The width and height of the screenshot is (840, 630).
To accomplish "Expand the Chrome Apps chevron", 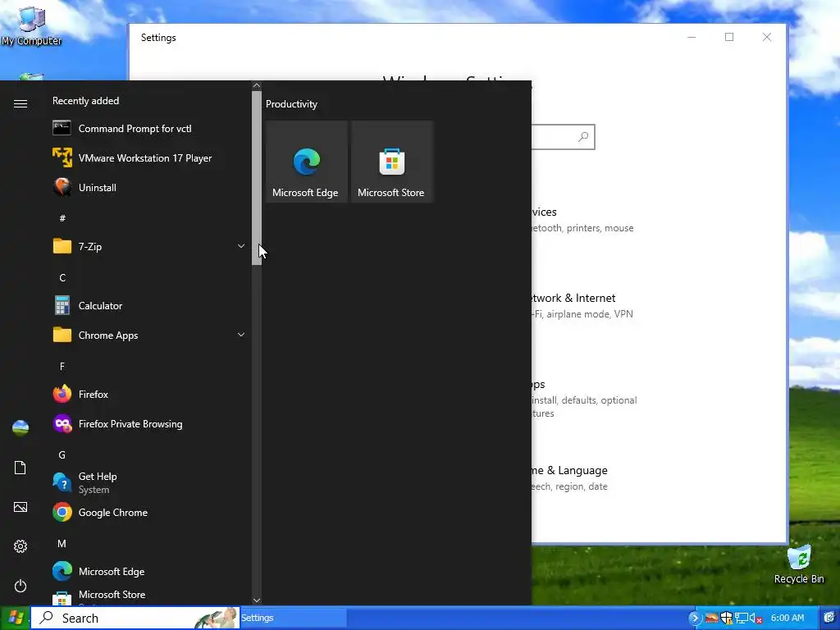I will 241,335.
